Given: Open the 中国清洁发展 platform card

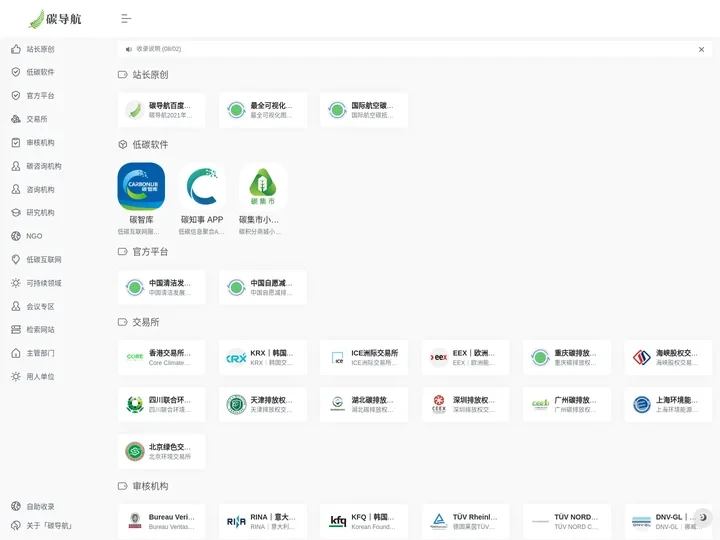Looking at the screenshot, I should tap(162, 287).
